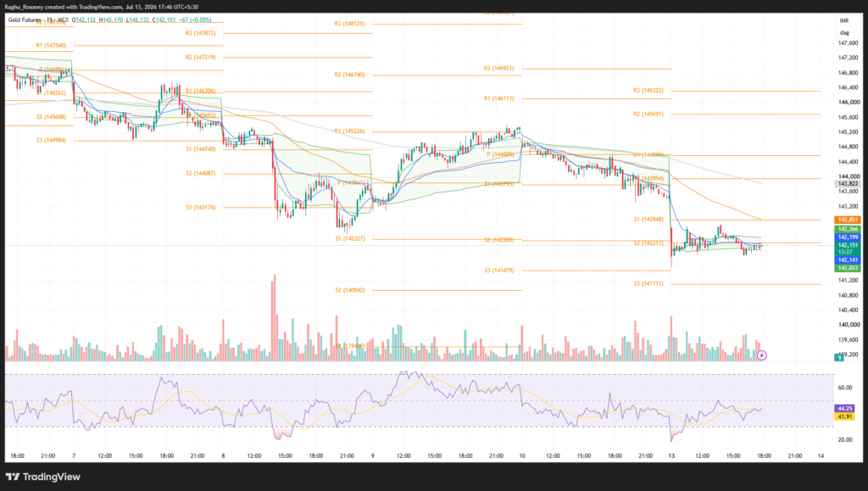868x491 pixels.
Task: Click the 147,600 price scale label
Action: pos(849,42)
